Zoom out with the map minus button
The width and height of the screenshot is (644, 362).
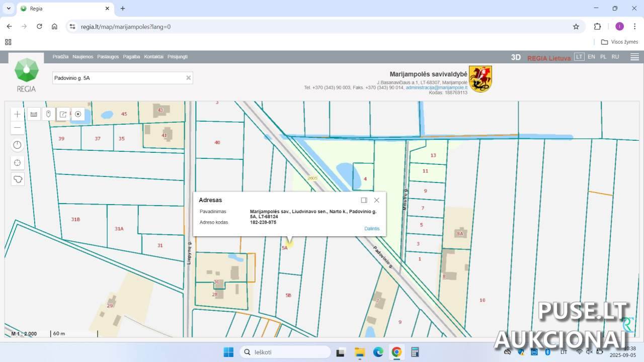pyautogui.click(x=18, y=128)
